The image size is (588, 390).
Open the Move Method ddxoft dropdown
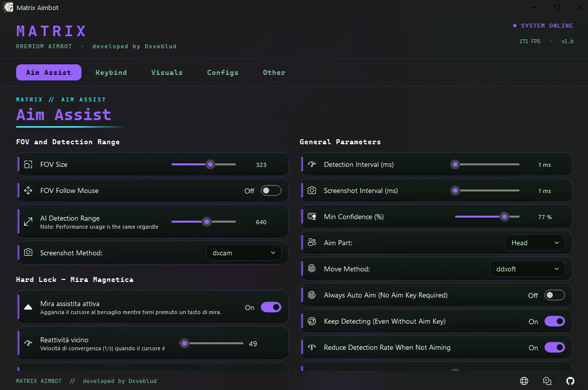(x=527, y=269)
